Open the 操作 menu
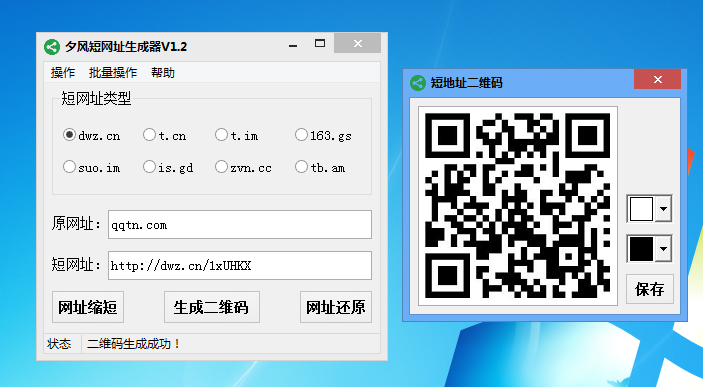Viewport: 703px width, 387px height. click(x=63, y=73)
